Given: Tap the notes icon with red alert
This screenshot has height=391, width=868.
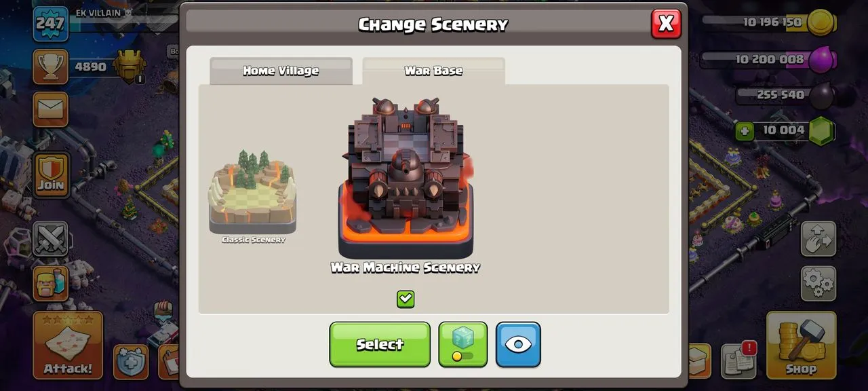Looking at the screenshot, I should click(x=738, y=361).
